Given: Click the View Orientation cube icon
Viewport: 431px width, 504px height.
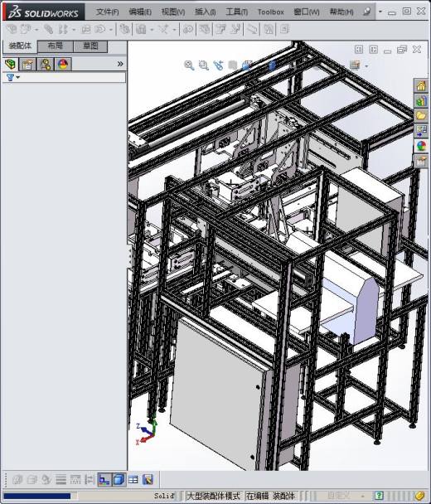Looking at the screenshot, I should 246,65.
